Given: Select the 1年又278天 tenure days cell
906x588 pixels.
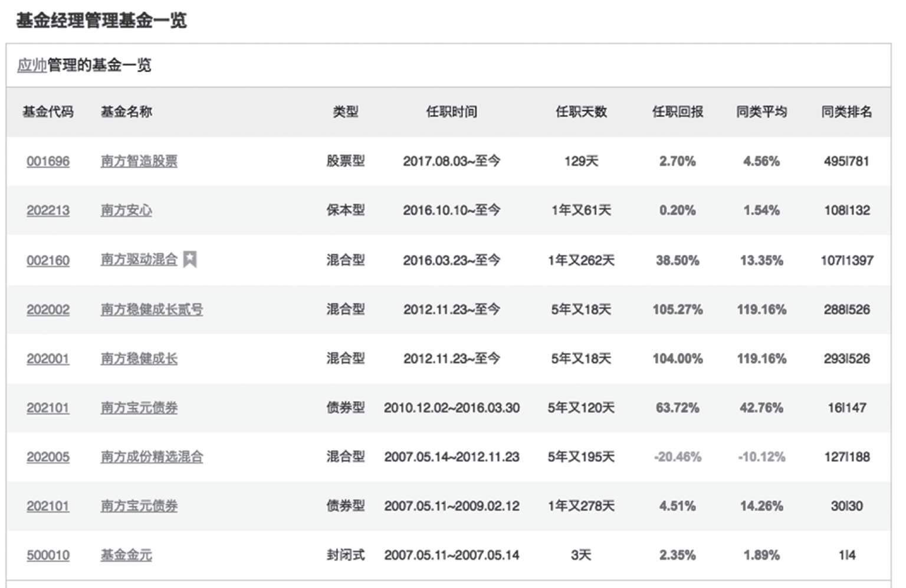Looking at the screenshot, I should (582, 506).
